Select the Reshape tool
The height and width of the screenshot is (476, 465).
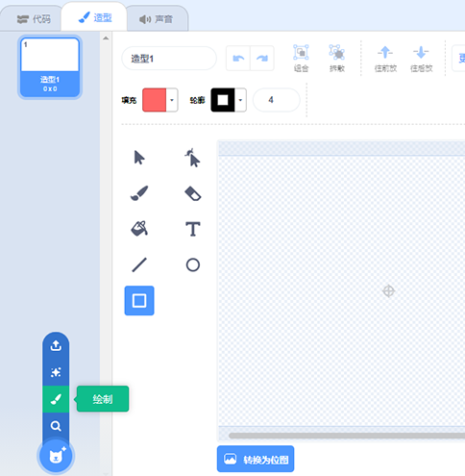[192, 158]
